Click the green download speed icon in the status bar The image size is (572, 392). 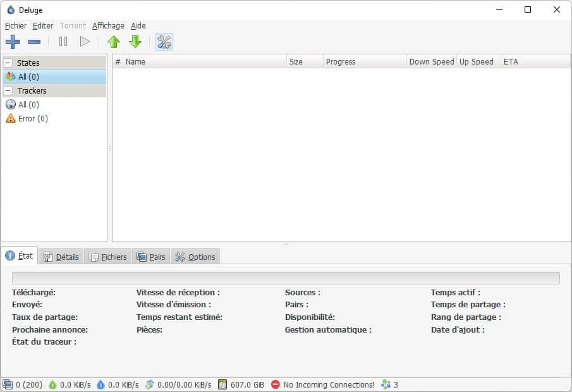click(x=52, y=384)
